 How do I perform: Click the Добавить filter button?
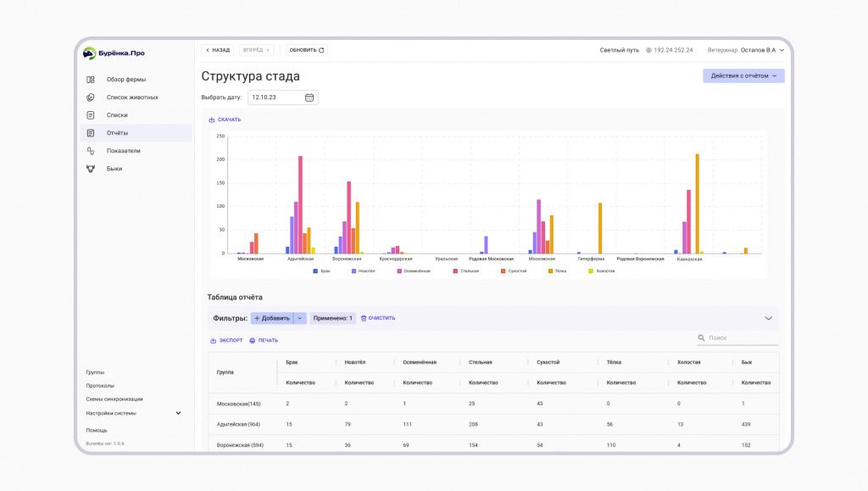click(x=272, y=318)
